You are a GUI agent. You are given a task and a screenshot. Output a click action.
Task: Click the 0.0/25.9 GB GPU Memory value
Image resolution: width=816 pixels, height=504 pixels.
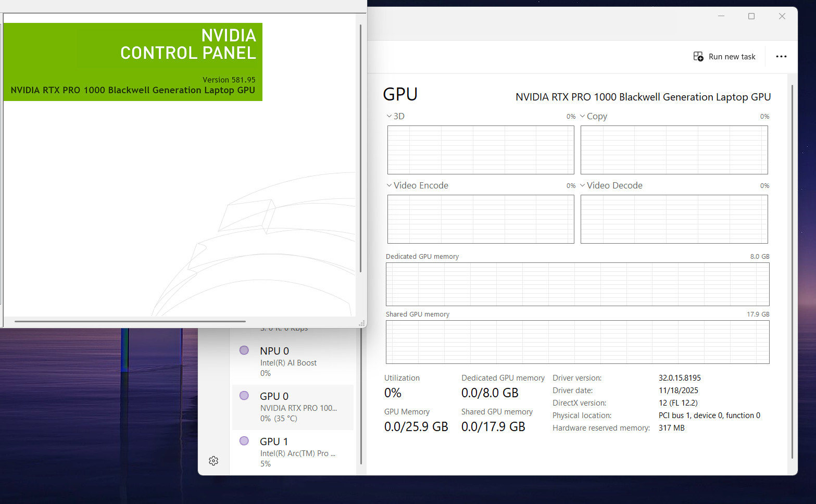[416, 427]
